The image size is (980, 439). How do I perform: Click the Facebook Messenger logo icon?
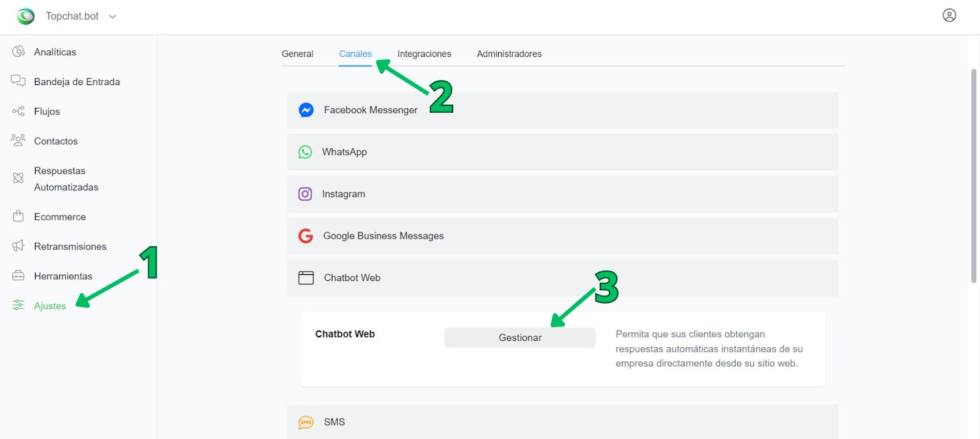tap(306, 110)
